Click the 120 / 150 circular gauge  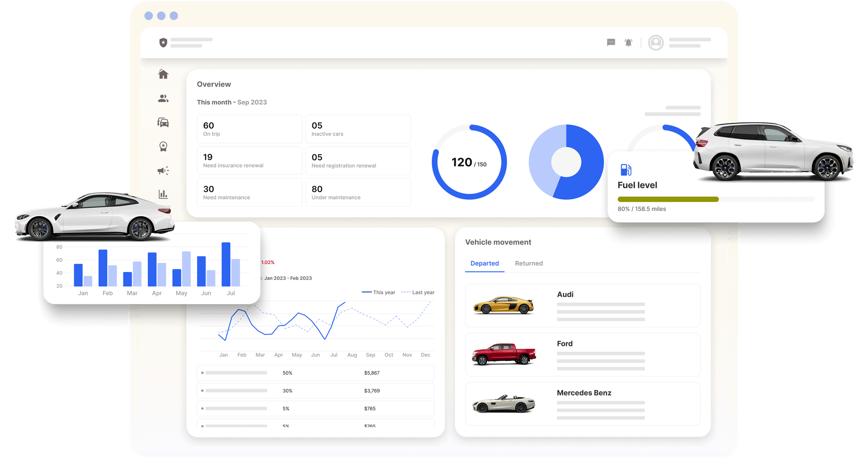[x=469, y=162]
